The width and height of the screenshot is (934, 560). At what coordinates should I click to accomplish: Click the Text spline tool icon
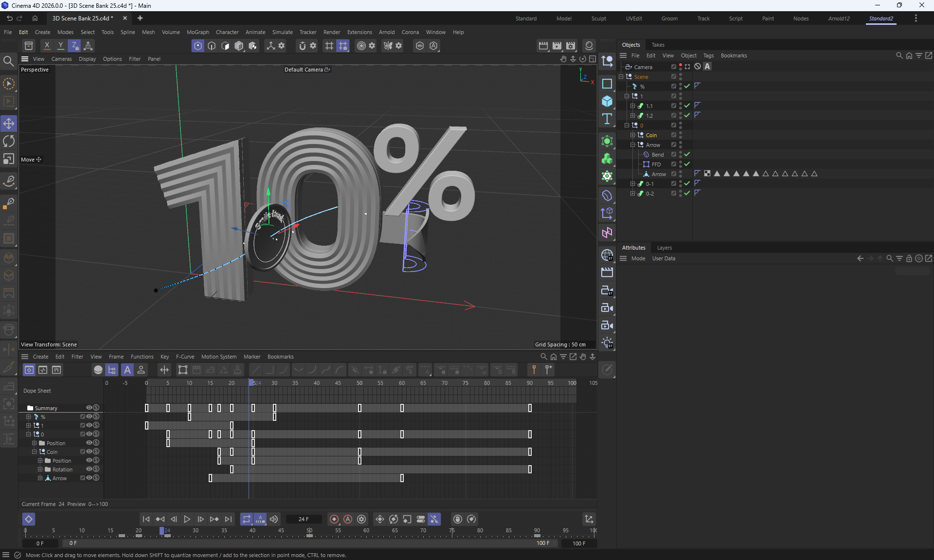[x=607, y=119]
